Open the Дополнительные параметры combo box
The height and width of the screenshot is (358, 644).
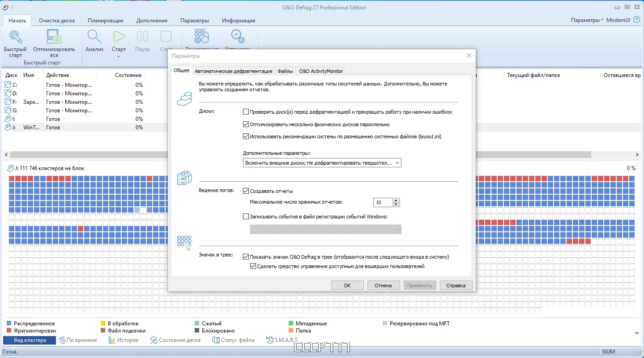322,163
